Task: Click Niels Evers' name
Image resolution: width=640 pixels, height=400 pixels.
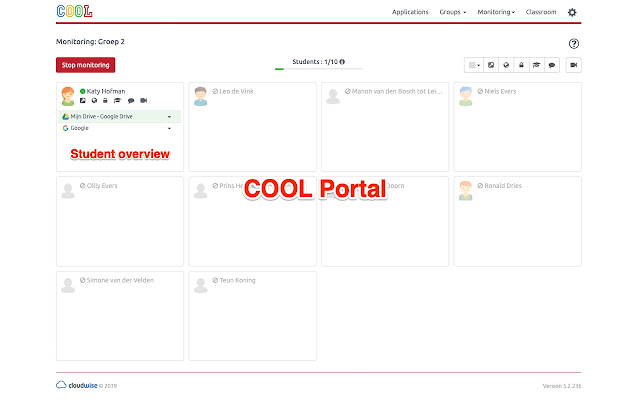Action: (500, 91)
